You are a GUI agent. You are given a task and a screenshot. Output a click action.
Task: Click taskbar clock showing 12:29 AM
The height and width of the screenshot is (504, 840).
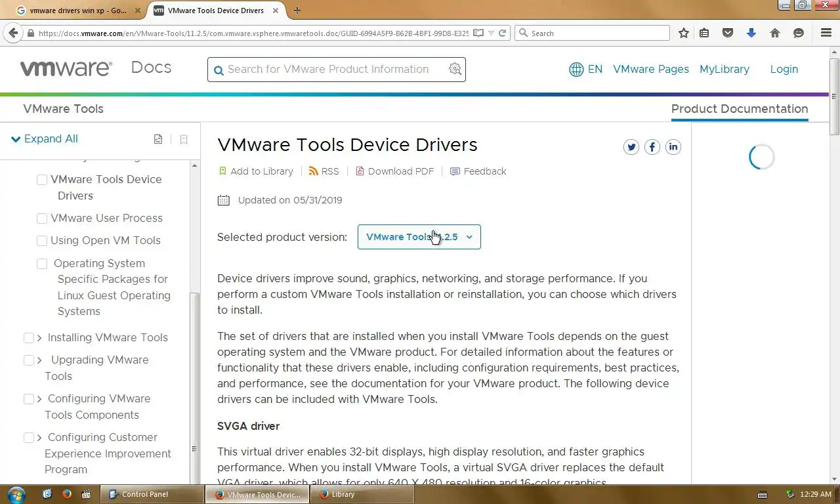pyautogui.click(x=816, y=494)
